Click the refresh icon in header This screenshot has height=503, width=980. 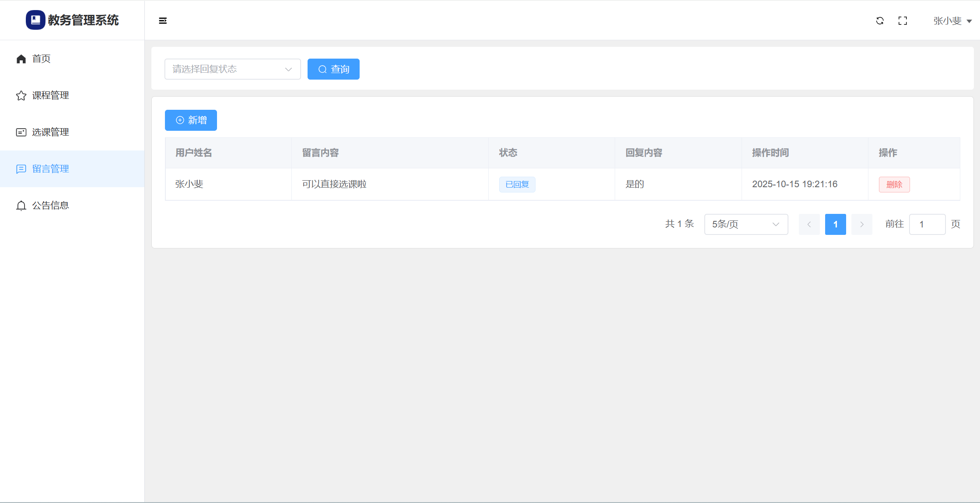pyautogui.click(x=880, y=21)
